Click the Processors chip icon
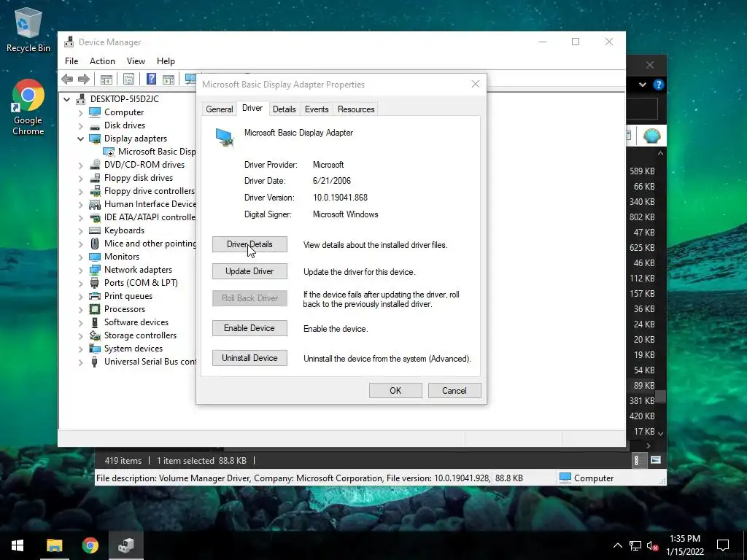The image size is (747, 560). pyautogui.click(x=95, y=309)
